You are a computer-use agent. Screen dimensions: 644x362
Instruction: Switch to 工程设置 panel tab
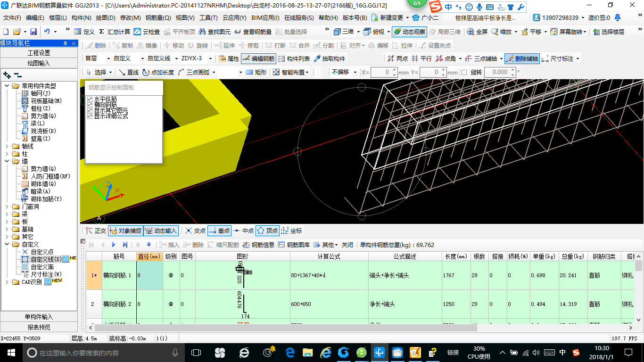click(39, 53)
